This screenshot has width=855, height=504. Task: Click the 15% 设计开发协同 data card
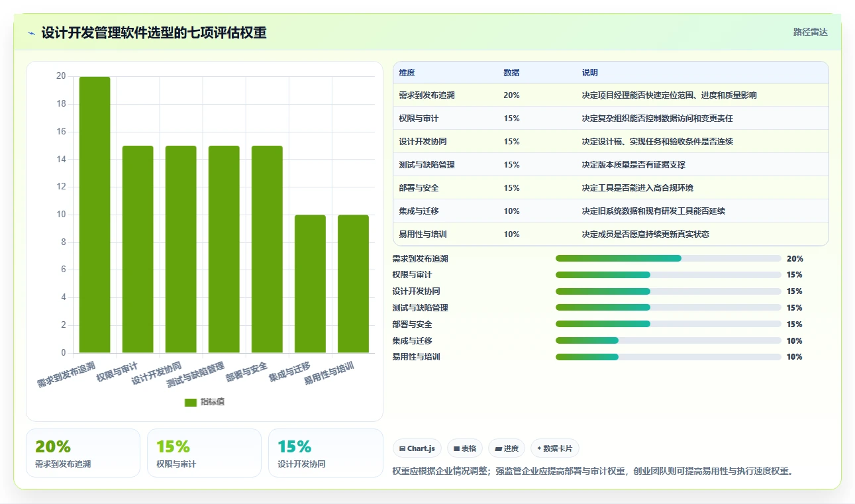pyautogui.click(x=325, y=453)
